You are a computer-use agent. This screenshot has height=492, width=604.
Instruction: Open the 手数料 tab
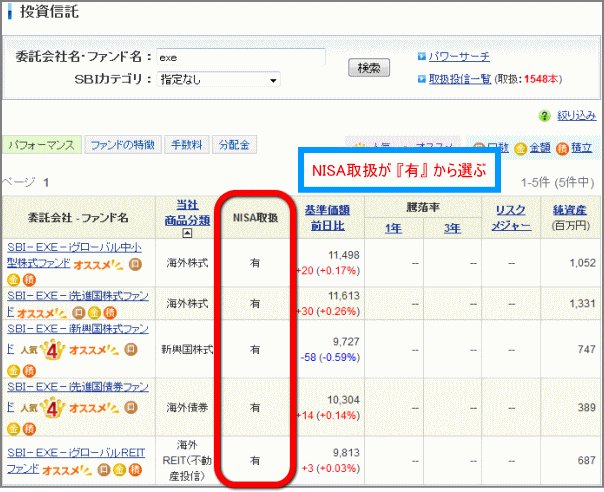coord(187,145)
